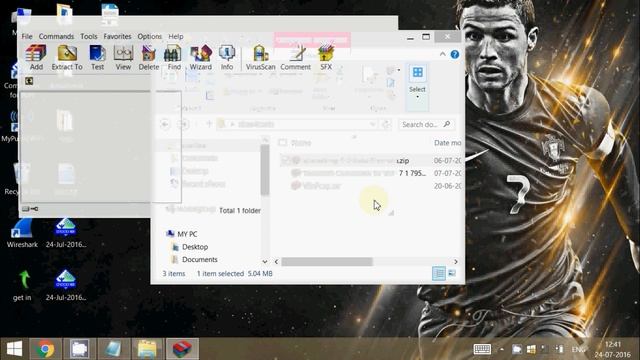Image resolution: width=640 pixels, height=360 pixels.
Task: Open WinRAR Commands menu
Action: click(x=56, y=36)
